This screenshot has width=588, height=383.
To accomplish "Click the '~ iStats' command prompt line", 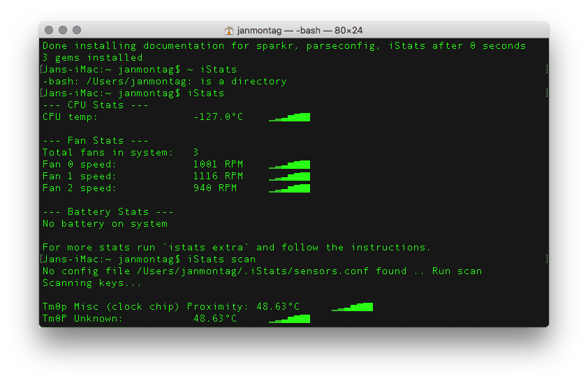I will pos(140,69).
